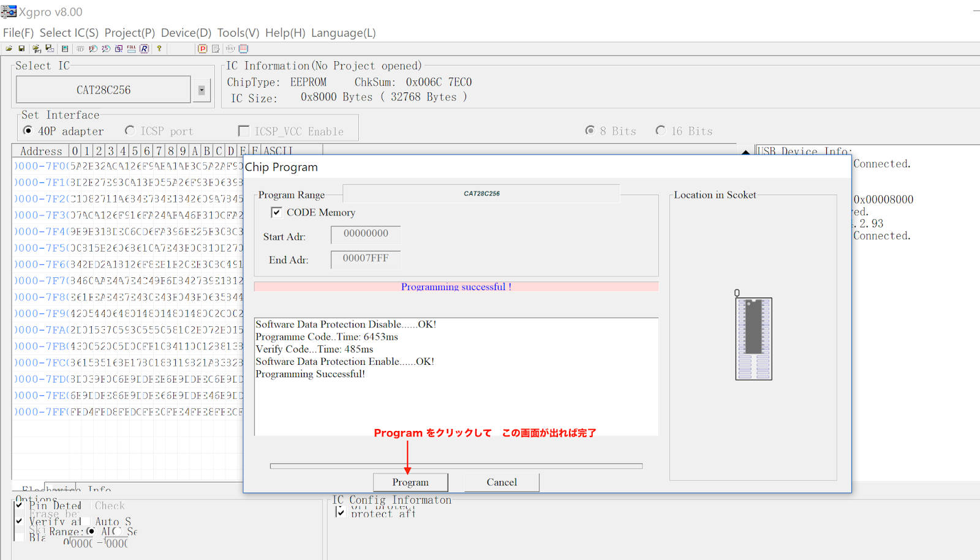Click the Start Adr input field

click(365, 234)
